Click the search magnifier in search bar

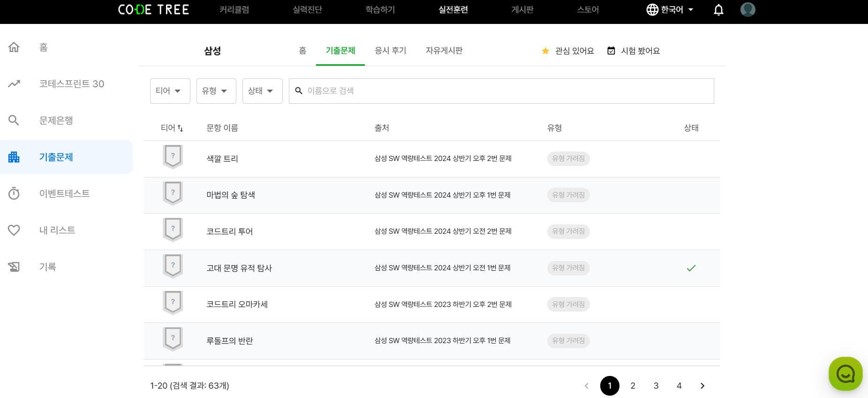[299, 91]
